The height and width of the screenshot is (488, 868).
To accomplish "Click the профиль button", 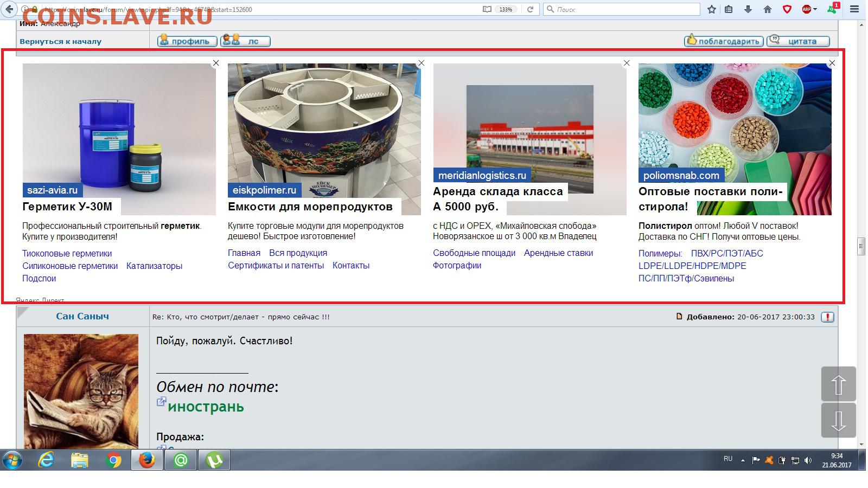I will point(187,41).
